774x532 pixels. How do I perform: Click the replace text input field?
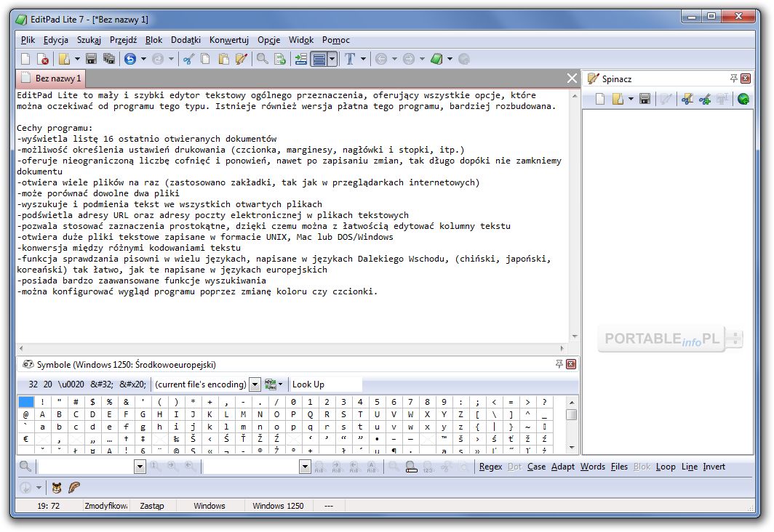pyautogui.click(x=251, y=467)
